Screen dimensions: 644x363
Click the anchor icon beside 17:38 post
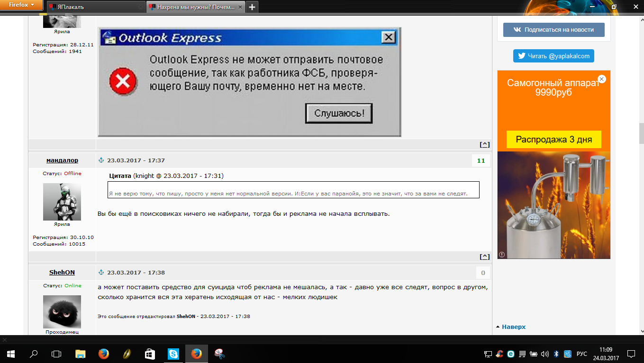(100, 273)
